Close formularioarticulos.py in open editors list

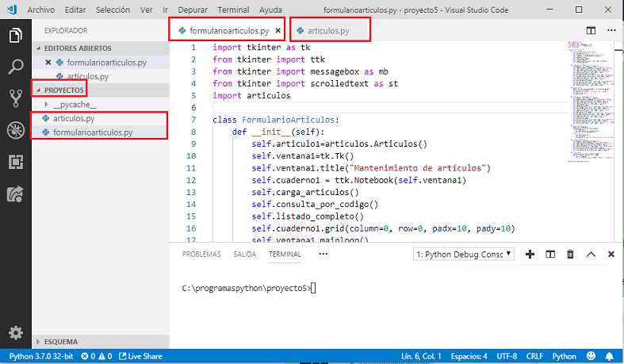(x=48, y=63)
